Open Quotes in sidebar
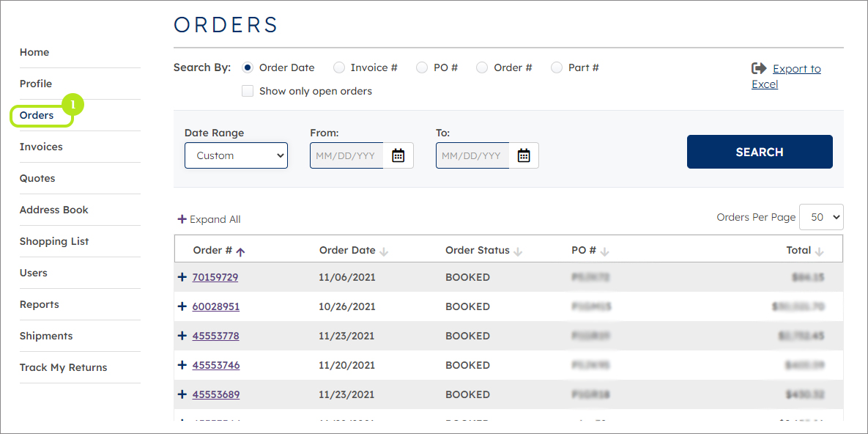 (37, 178)
